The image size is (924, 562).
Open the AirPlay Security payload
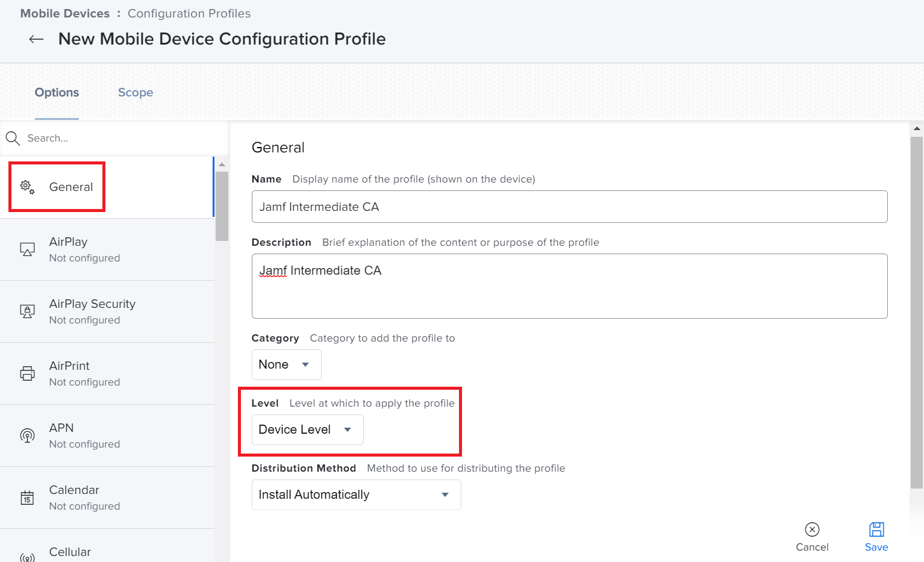tap(107, 311)
